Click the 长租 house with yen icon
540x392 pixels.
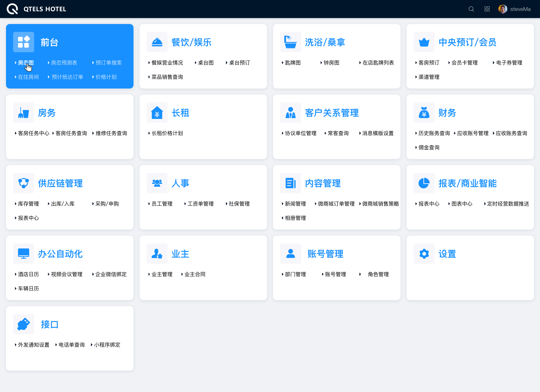pyautogui.click(x=157, y=113)
